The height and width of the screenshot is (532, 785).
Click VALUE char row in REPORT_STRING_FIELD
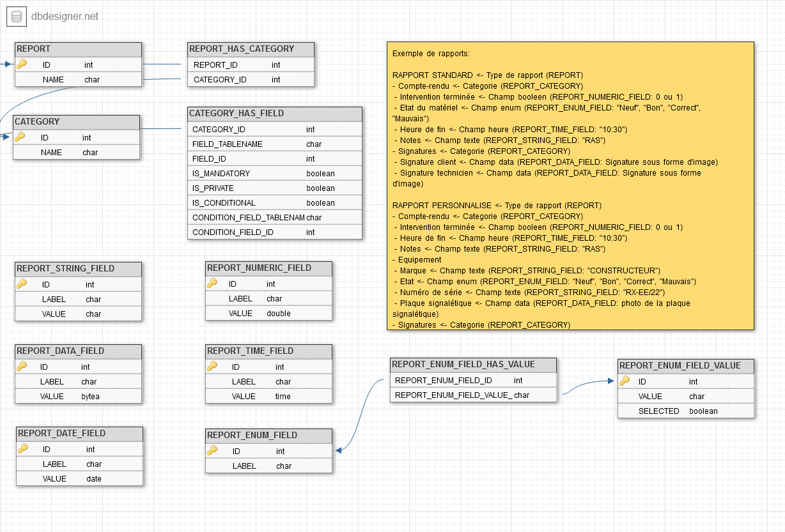(x=79, y=314)
